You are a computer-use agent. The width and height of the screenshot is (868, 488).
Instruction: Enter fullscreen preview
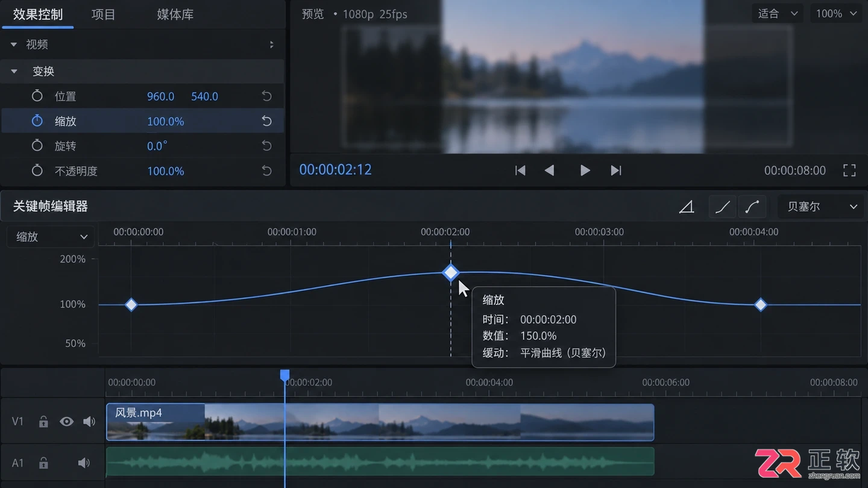[849, 170]
